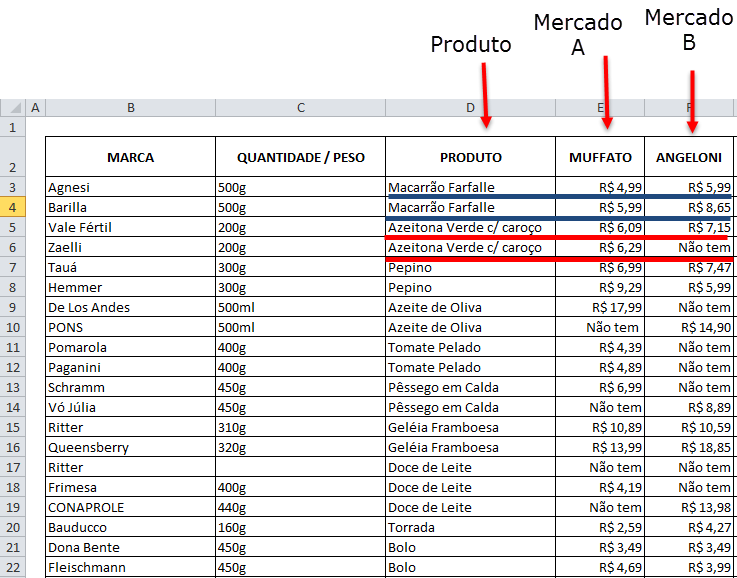This screenshot has width=737, height=578.
Task: Select the Torrada product cell
Action: point(470,527)
